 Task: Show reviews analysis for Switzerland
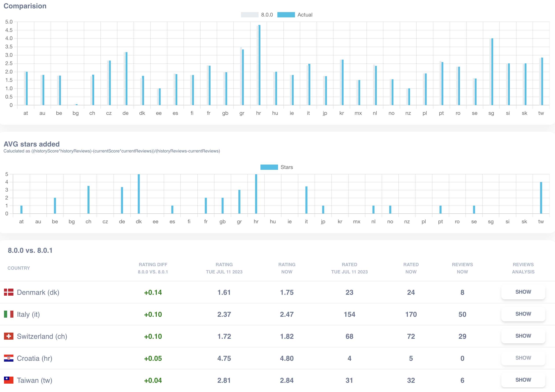point(523,336)
